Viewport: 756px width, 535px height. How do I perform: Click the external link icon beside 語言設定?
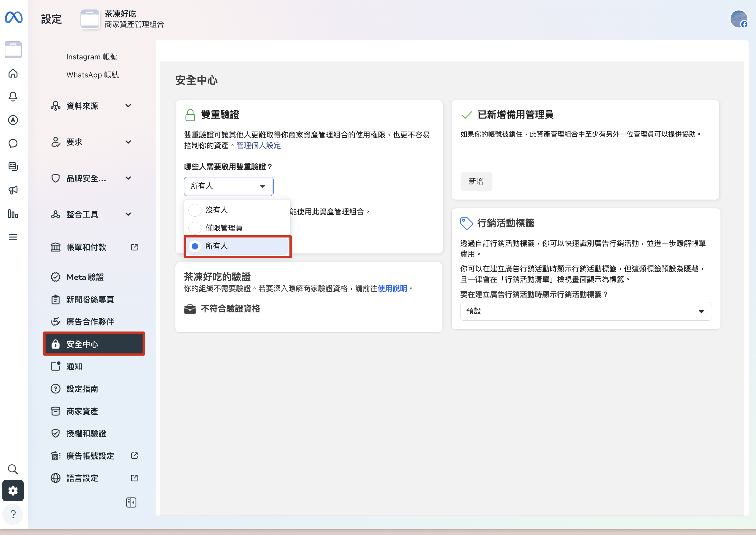click(x=134, y=478)
